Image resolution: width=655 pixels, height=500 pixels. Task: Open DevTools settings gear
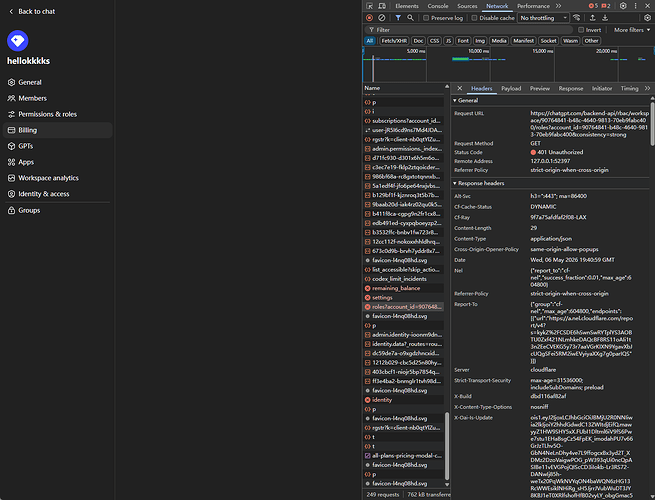[x=623, y=6]
